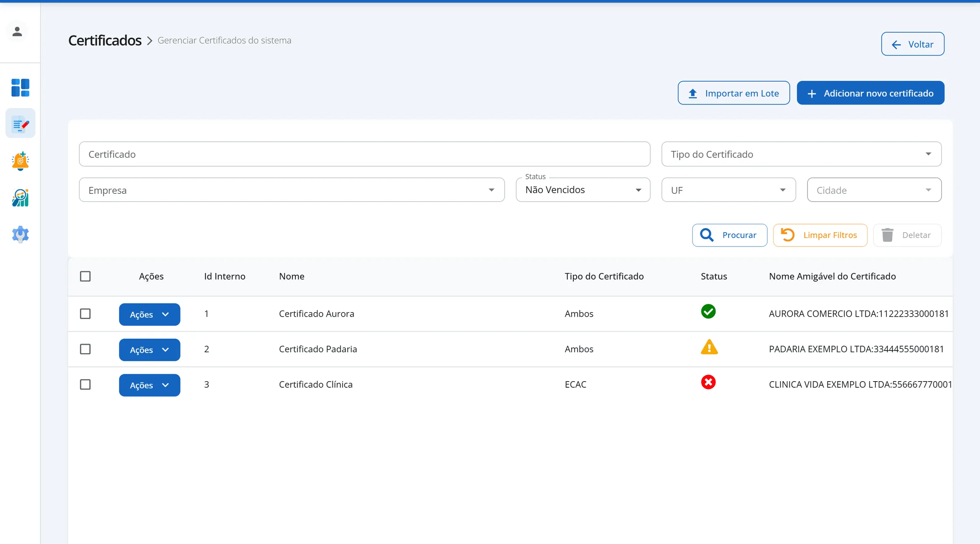
Task: Check the box for Certificado Clínica row
Action: [x=85, y=384]
